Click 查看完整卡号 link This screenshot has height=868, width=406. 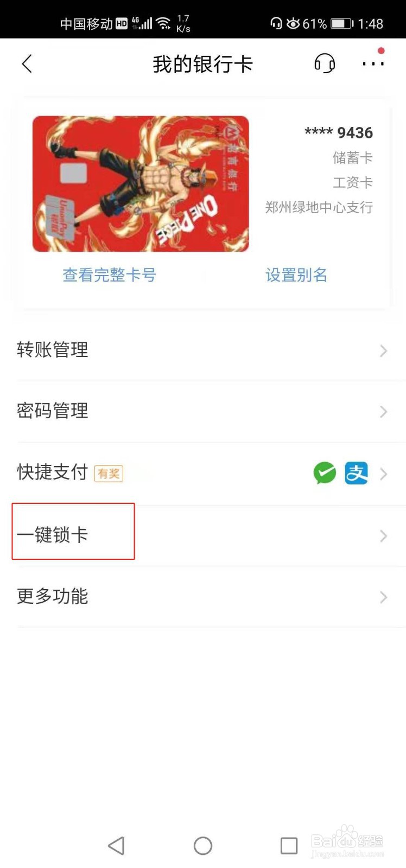tap(109, 275)
